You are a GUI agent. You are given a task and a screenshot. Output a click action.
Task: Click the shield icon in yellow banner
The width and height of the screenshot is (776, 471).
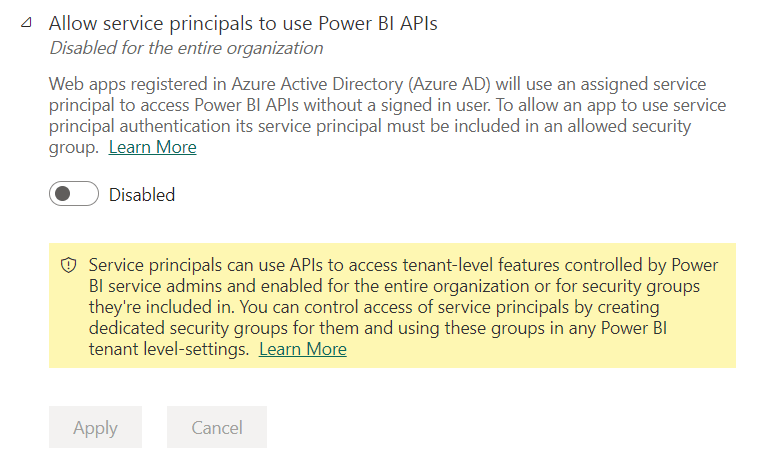69,266
